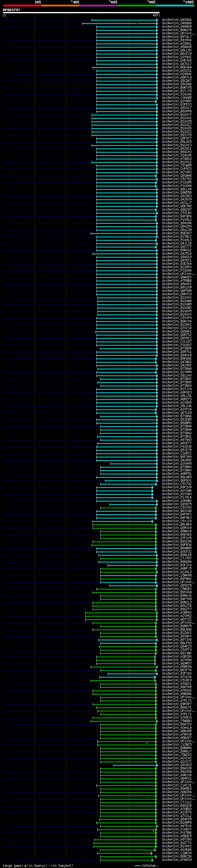The width and height of the screenshot is (197, 868).
Task: Select the UniRef100_B8LRA6 label
Action: pyautogui.click(x=177, y=629)
